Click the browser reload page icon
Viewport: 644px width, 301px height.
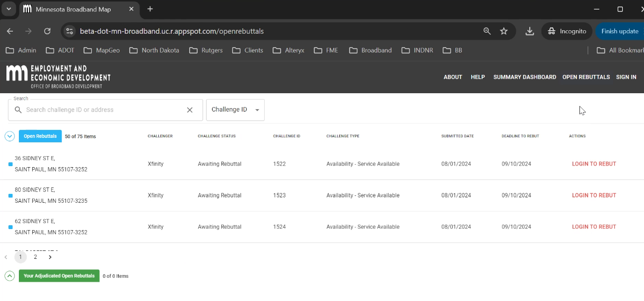coord(47,31)
